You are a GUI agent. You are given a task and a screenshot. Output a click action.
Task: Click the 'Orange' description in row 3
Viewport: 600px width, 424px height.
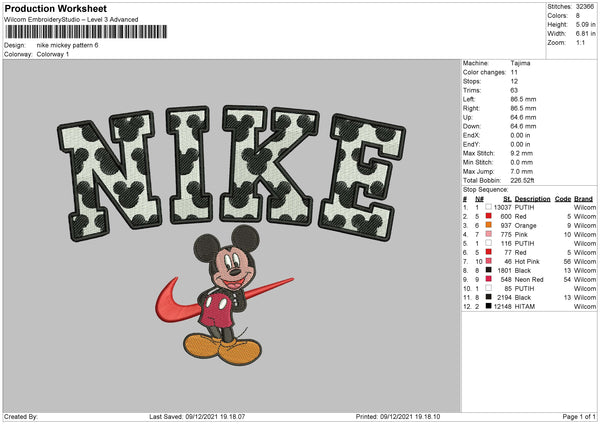525,225
